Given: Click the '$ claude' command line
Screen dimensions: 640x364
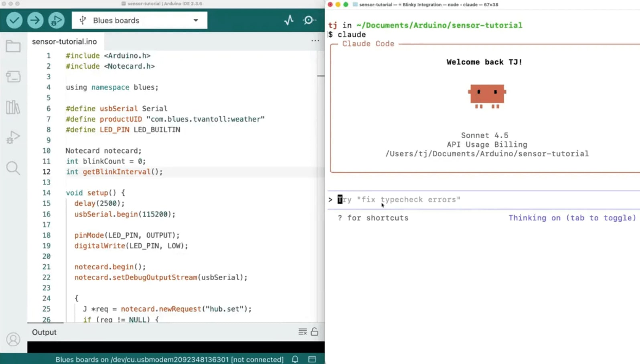Looking at the screenshot, I should pos(347,34).
